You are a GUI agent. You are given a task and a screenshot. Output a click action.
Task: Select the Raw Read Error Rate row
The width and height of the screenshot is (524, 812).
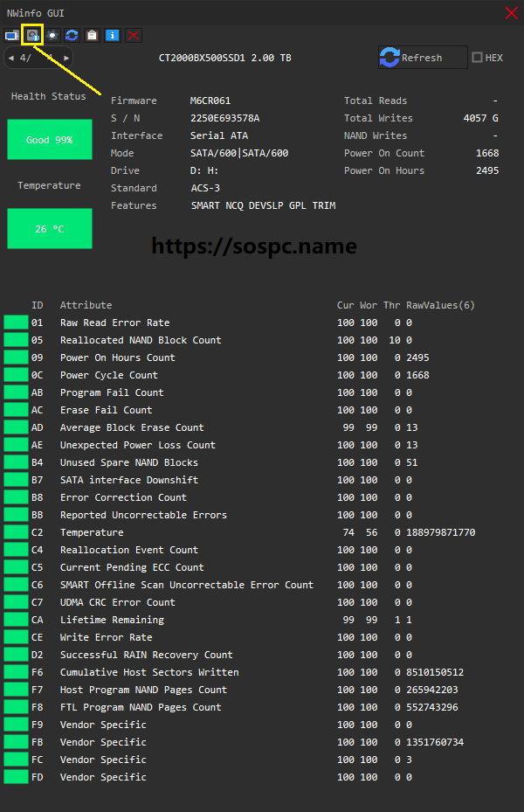point(114,323)
